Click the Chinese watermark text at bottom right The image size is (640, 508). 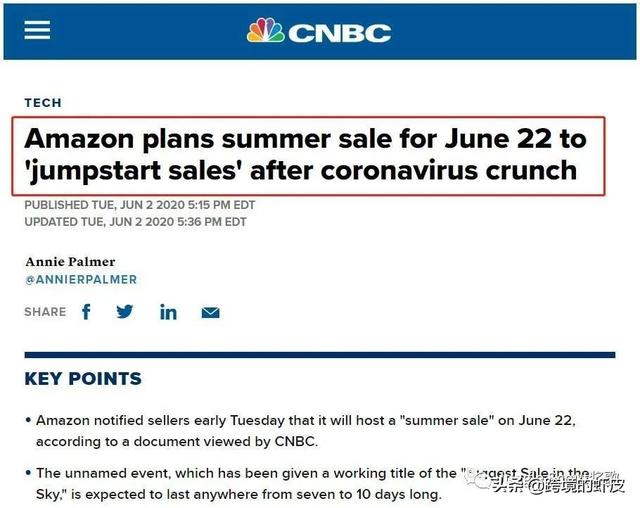coord(558,485)
